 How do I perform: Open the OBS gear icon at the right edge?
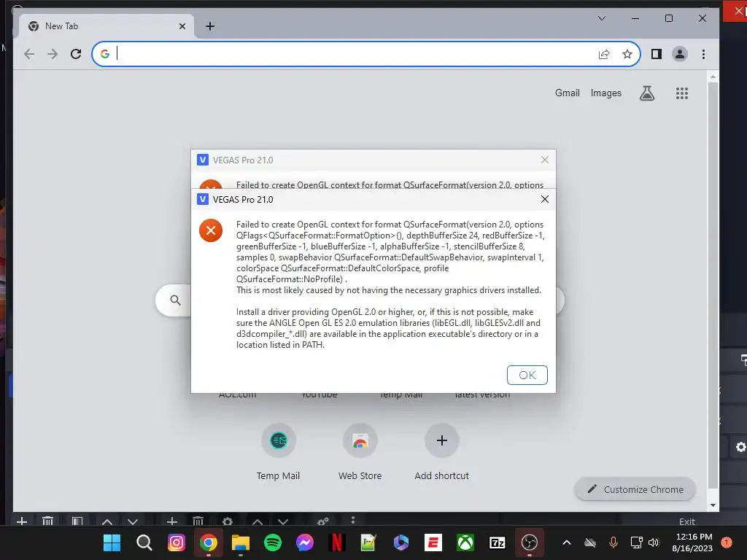point(741,447)
